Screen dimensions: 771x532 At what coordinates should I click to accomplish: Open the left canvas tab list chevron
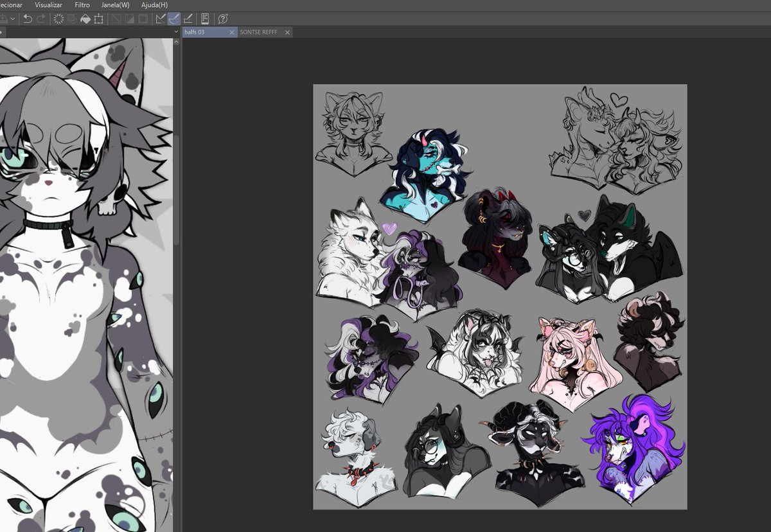176,31
